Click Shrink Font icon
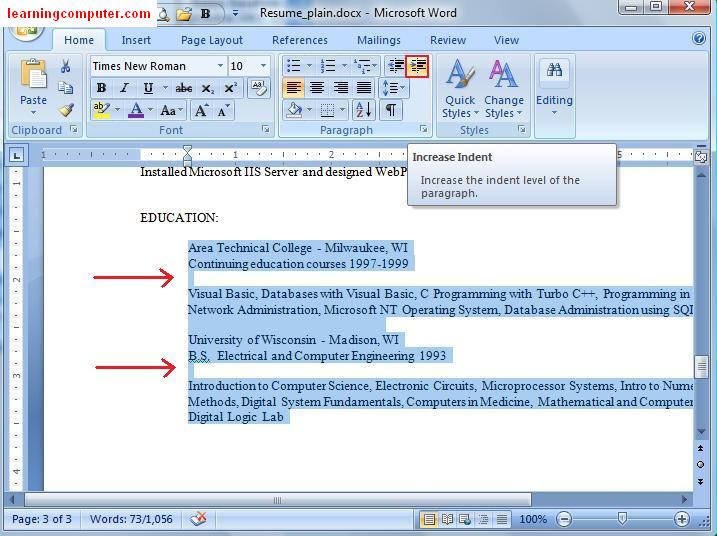 pyautogui.click(x=223, y=110)
